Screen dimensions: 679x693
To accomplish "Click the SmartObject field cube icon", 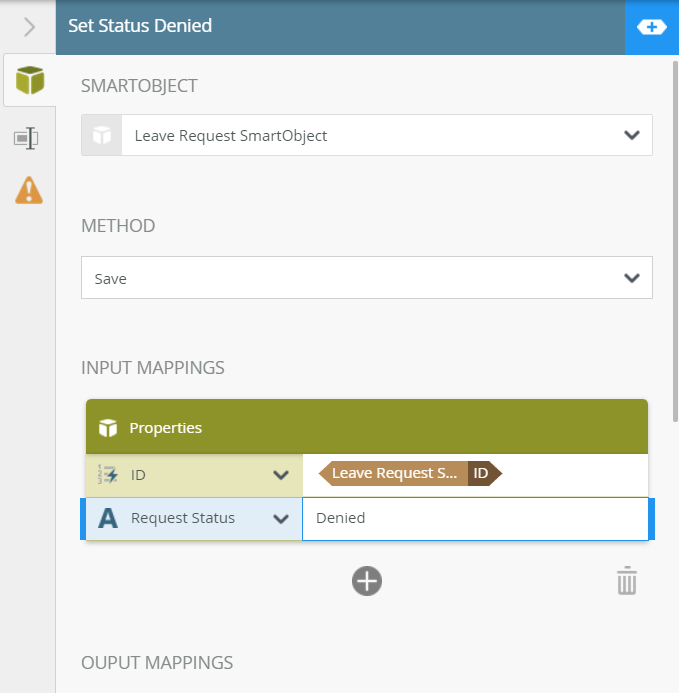I will pyautogui.click(x=102, y=135).
